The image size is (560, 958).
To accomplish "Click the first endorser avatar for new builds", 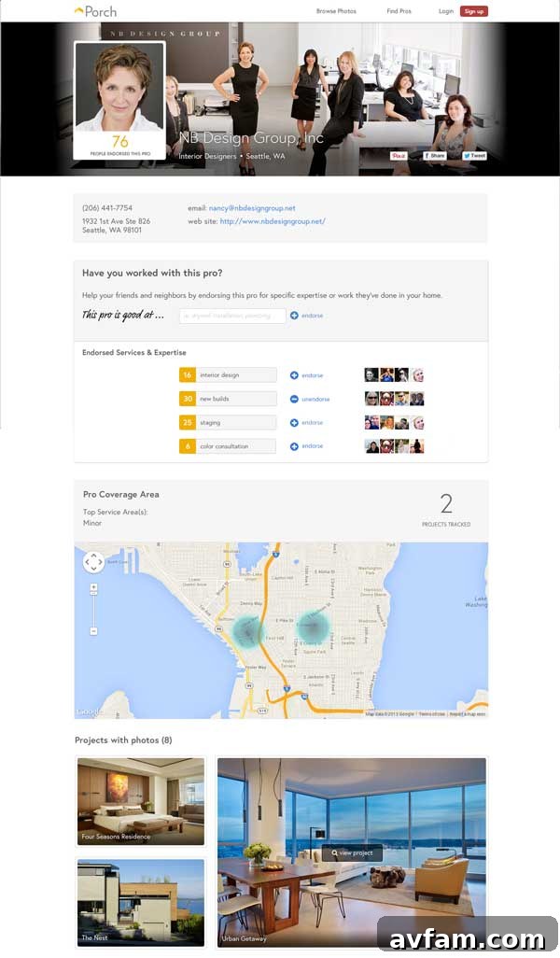I will click(371, 399).
